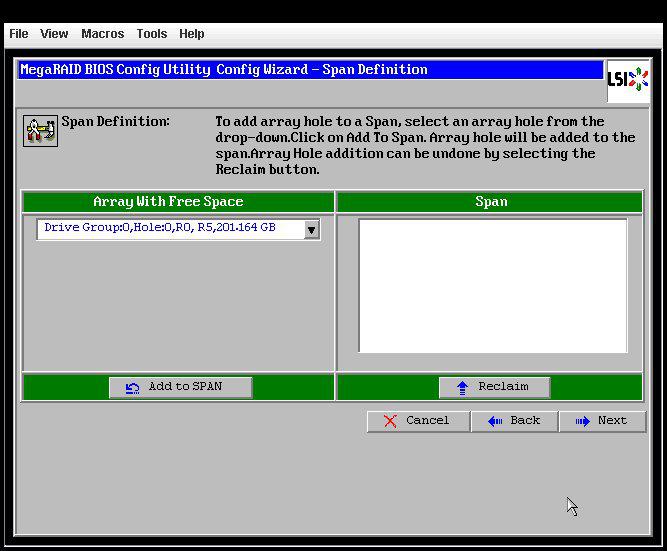Click inside the empty Span list box

(x=493, y=285)
